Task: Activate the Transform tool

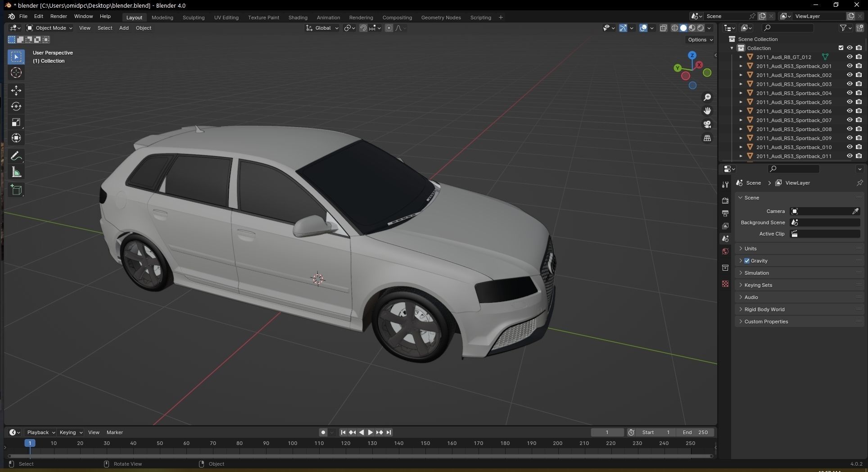Action: [16, 138]
